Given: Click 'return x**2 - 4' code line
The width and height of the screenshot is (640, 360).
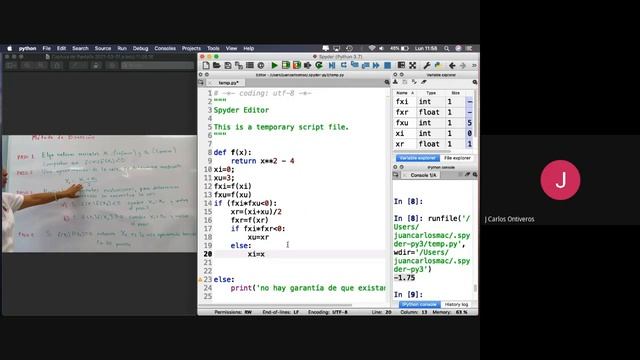Looking at the screenshot, I should 262,161.
